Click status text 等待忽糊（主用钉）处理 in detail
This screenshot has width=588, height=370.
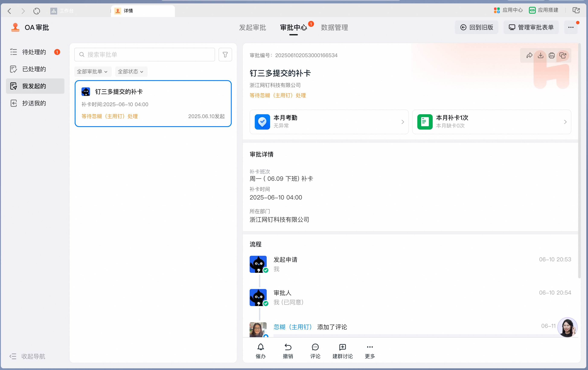coord(278,95)
